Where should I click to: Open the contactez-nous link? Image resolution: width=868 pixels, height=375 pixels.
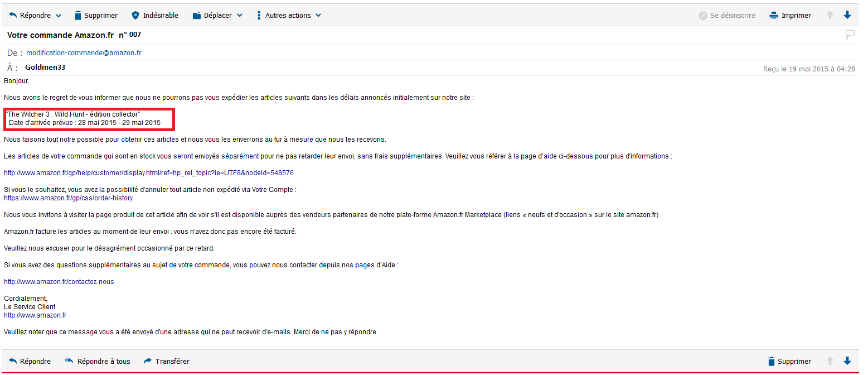coord(59,282)
